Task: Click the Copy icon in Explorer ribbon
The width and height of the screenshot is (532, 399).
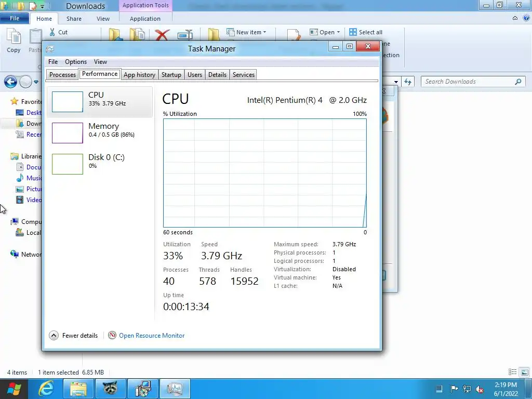Action: [x=14, y=37]
